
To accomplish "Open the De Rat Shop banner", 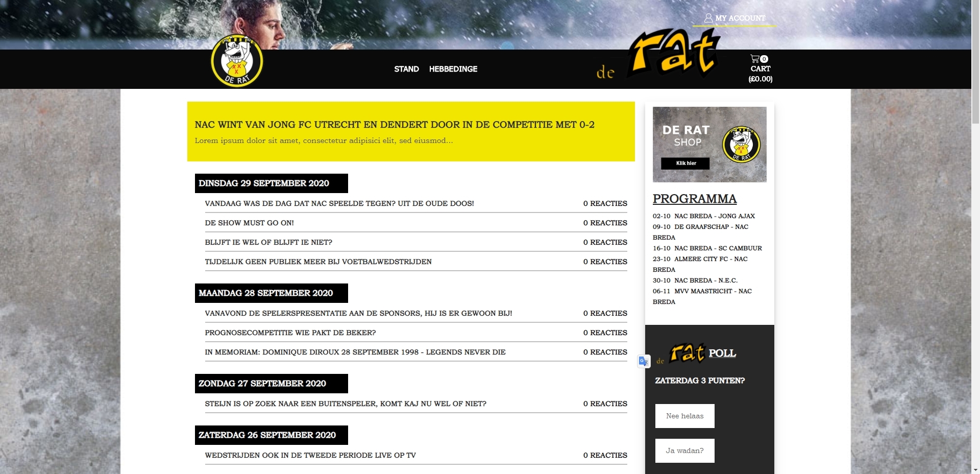I will point(709,144).
